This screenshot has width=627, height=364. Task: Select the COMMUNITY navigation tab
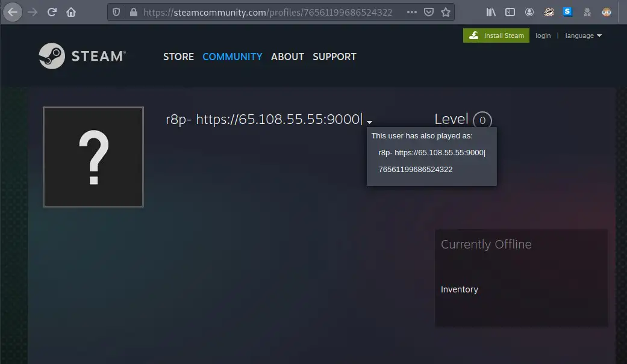pyautogui.click(x=232, y=57)
